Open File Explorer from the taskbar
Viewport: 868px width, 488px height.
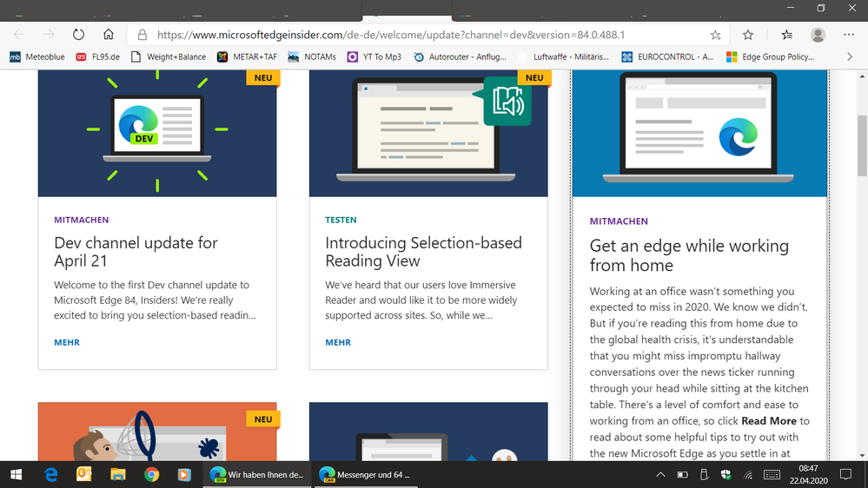point(118,475)
